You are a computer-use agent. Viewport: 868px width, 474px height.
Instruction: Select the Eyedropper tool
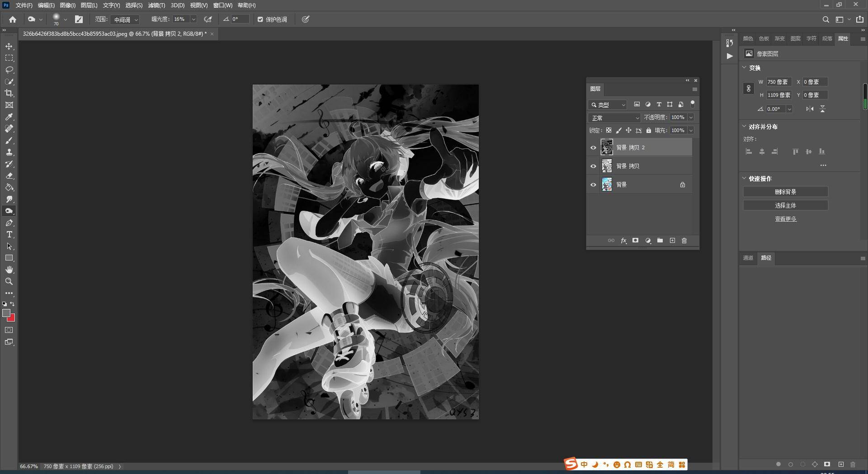9,117
